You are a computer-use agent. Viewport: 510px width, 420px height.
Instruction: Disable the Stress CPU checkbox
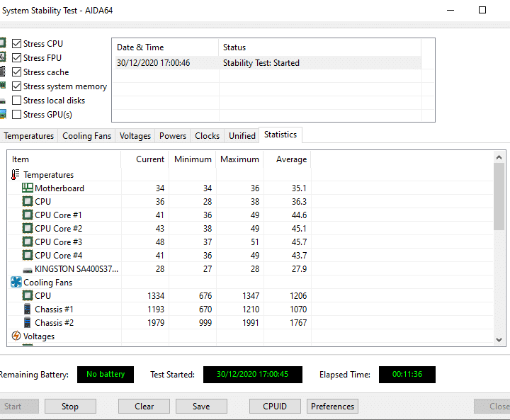coord(17,44)
